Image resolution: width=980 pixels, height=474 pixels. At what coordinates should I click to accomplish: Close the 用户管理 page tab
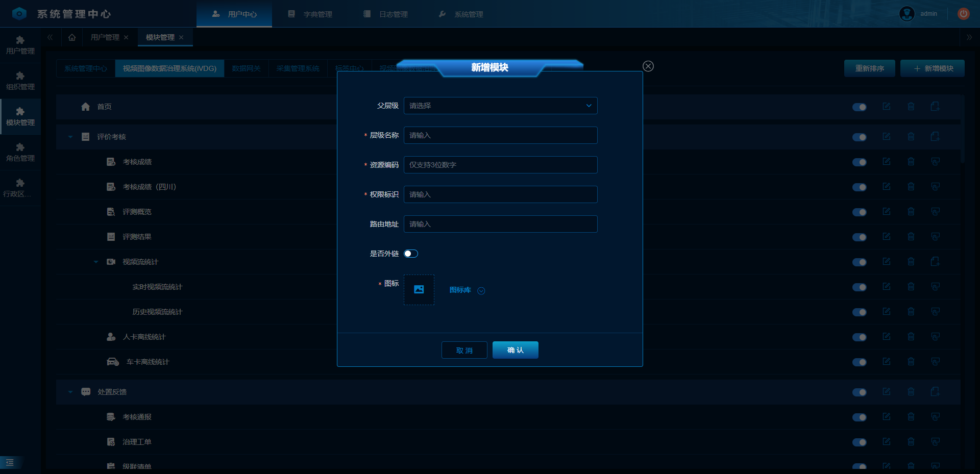pyautogui.click(x=126, y=37)
